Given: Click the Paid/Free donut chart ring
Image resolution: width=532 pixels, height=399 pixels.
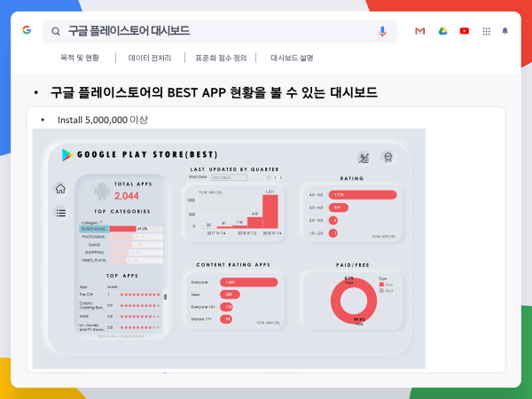Looking at the screenshot, I should click(335, 301).
